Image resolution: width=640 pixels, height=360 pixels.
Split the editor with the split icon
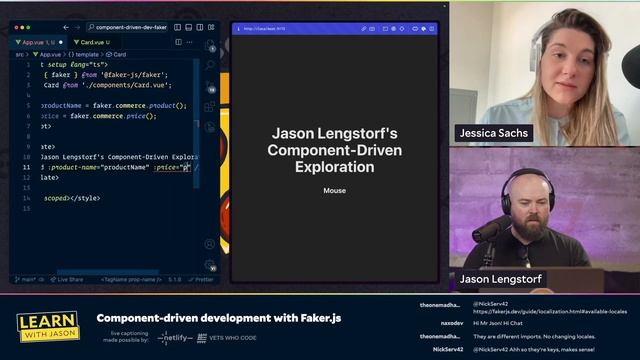tap(178, 42)
